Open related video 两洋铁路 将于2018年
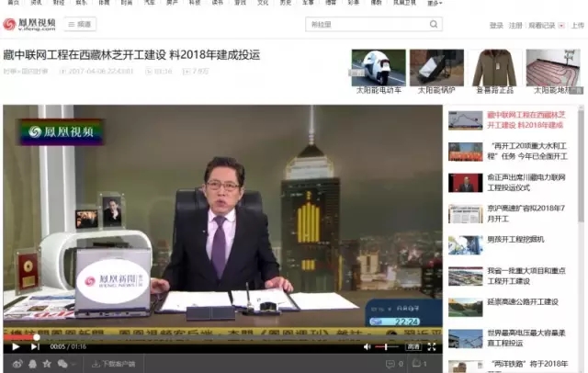 pos(529,364)
